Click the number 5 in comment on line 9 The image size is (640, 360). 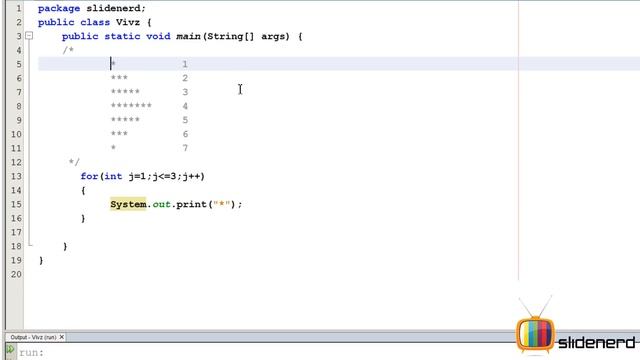coord(185,120)
